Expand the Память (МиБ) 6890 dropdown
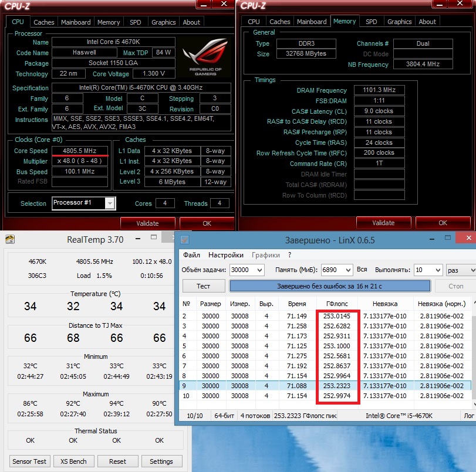 point(348,270)
